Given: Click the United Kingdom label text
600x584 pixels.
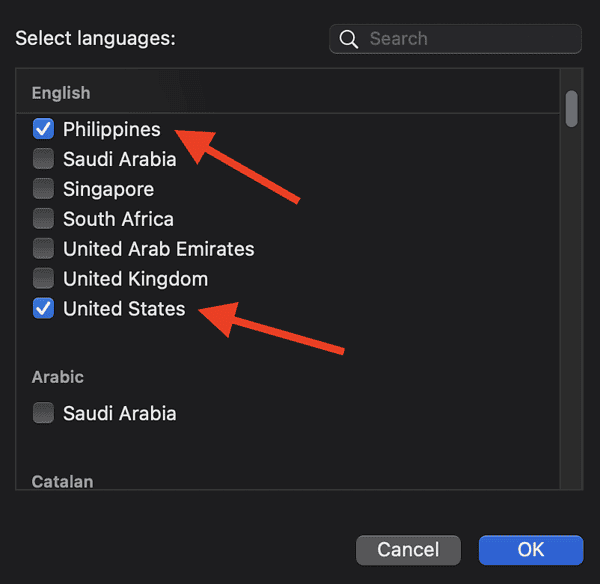Looking at the screenshot, I should click(x=135, y=279).
